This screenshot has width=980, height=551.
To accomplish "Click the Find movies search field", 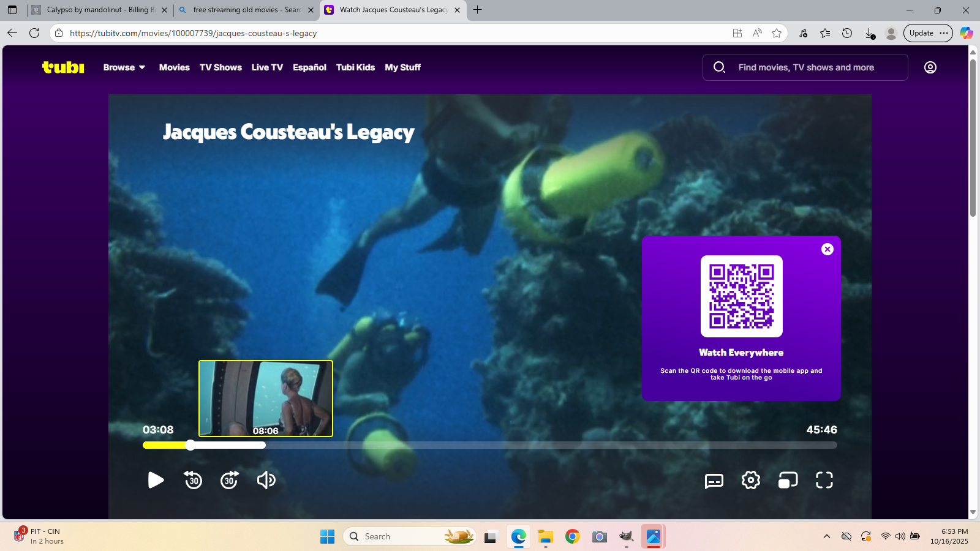I will tap(805, 67).
